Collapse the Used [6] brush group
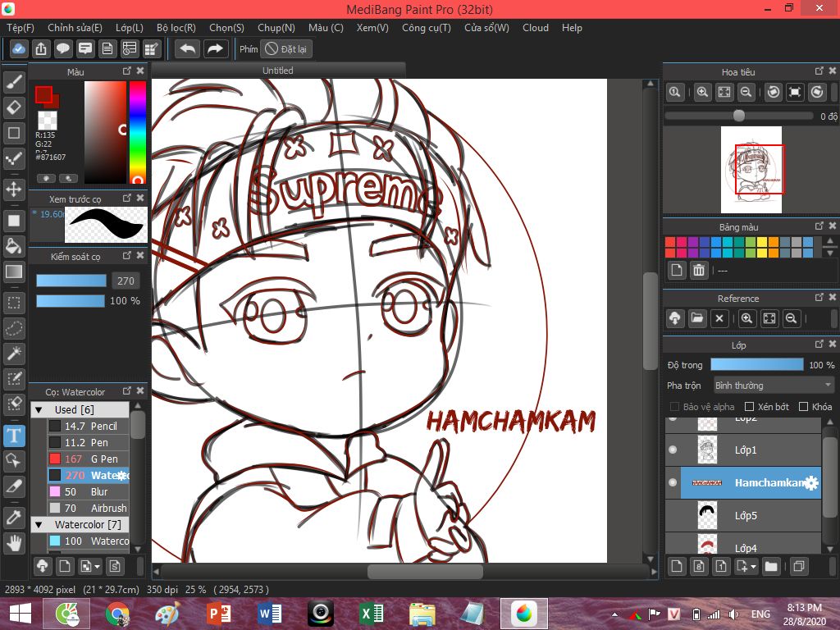The image size is (840, 630). pyautogui.click(x=39, y=410)
